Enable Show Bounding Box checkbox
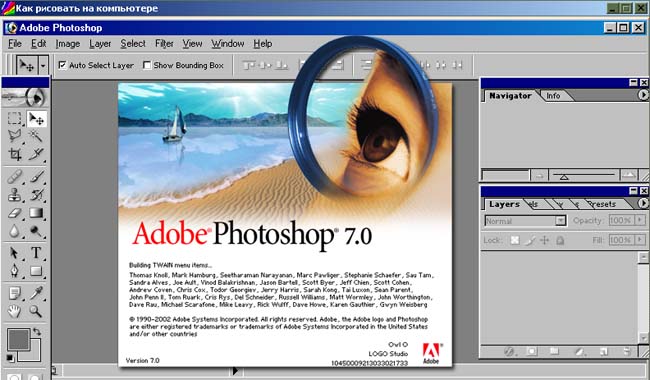This screenshot has width=650, height=380. (x=147, y=65)
